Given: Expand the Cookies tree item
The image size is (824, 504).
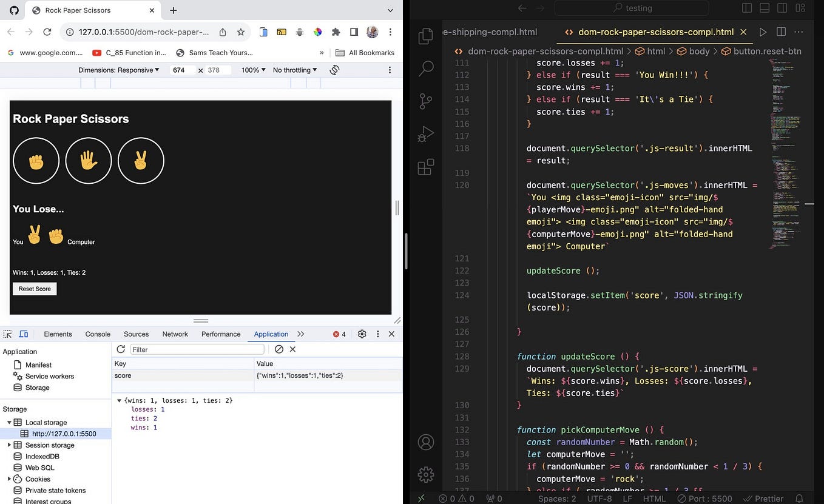Looking at the screenshot, I should pos(10,479).
